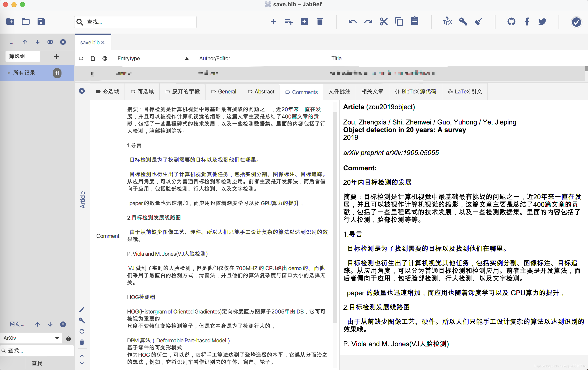Close the groups side panel
Screen dimensions: 588x370
63,42
